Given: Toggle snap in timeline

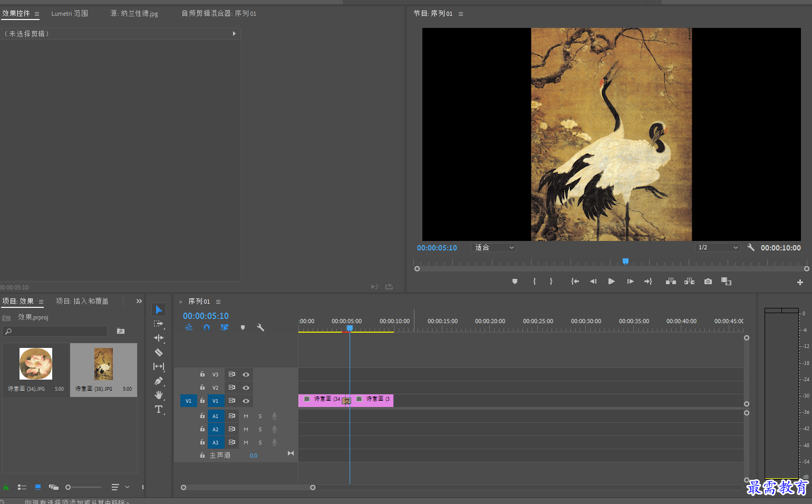Looking at the screenshot, I should pyautogui.click(x=207, y=327).
